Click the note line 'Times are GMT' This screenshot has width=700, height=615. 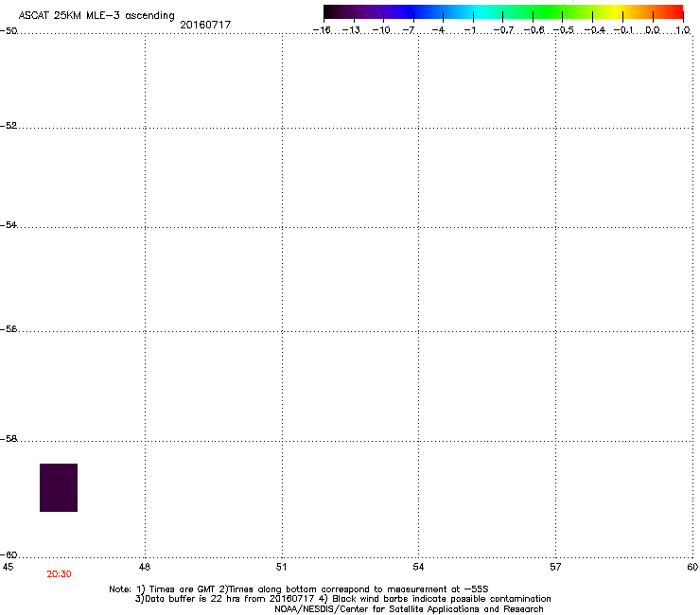coord(299,589)
